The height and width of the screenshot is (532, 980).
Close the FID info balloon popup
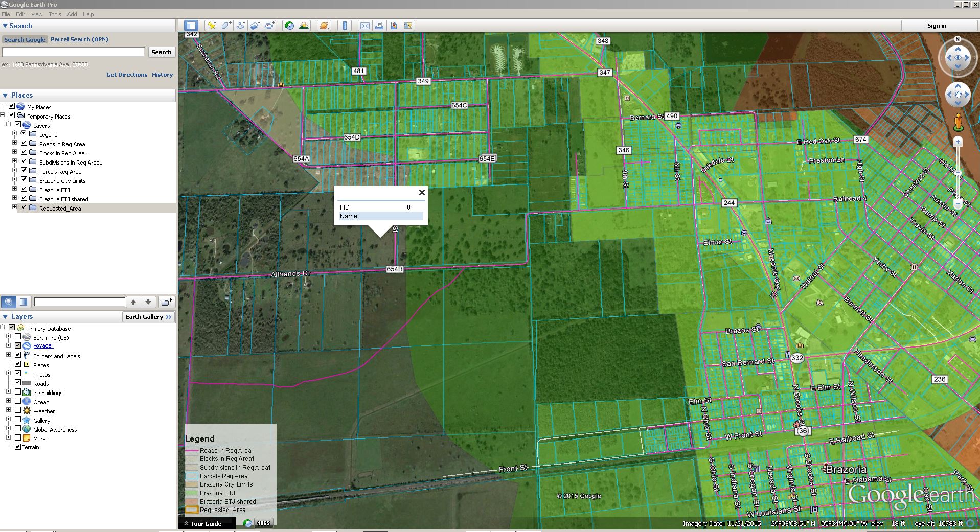422,193
